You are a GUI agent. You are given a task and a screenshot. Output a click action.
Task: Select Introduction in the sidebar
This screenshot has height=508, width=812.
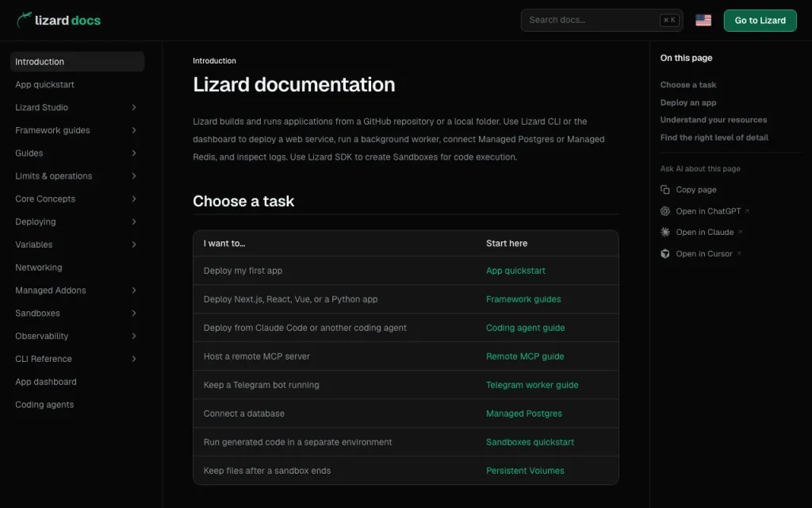(77, 62)
